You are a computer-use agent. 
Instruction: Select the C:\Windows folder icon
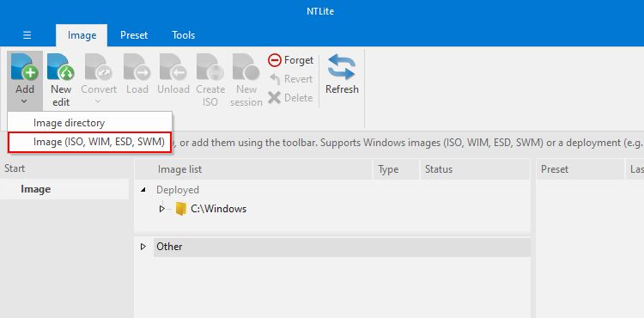[x=180, y=209]
